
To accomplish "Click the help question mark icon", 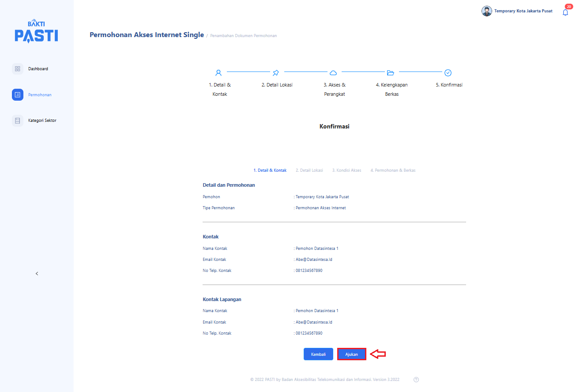I will pos(416,380).
